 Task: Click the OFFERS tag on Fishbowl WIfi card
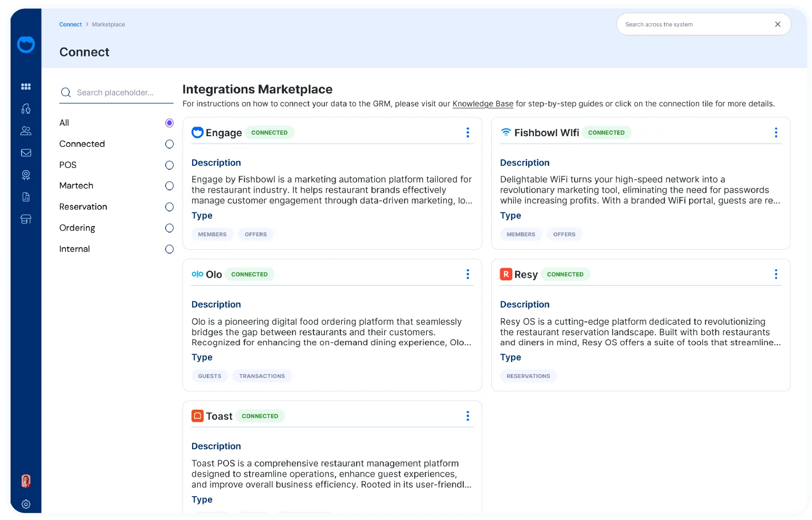(x=564, y=234)
